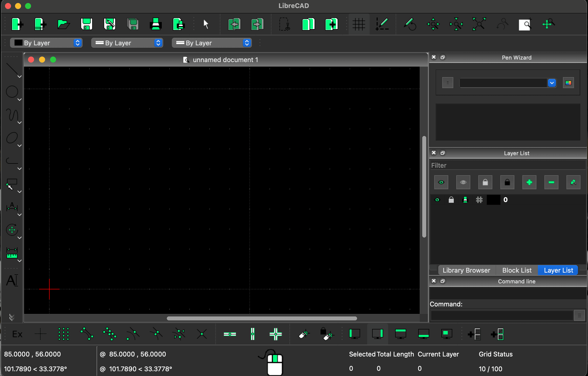Focus the Command input field

502,315
